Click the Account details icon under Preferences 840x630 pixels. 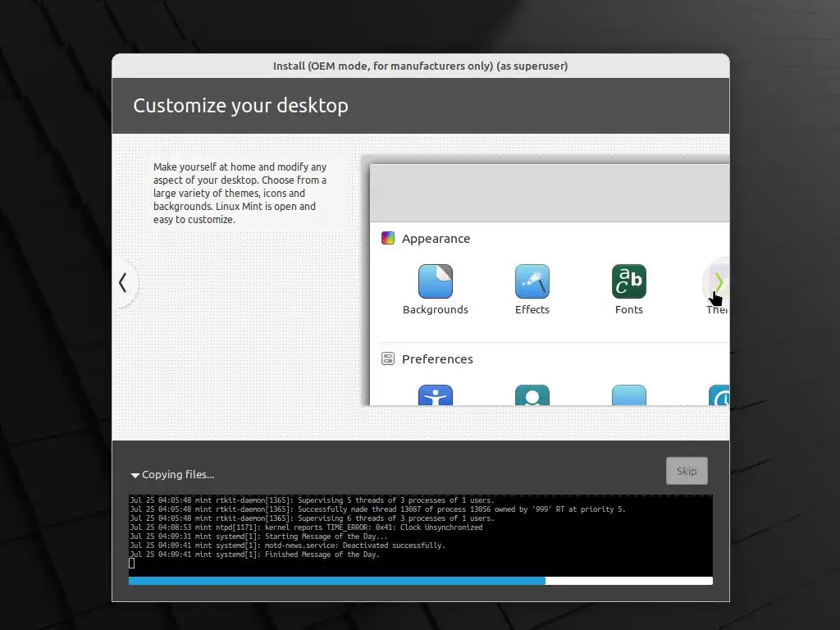coord(532,395)
